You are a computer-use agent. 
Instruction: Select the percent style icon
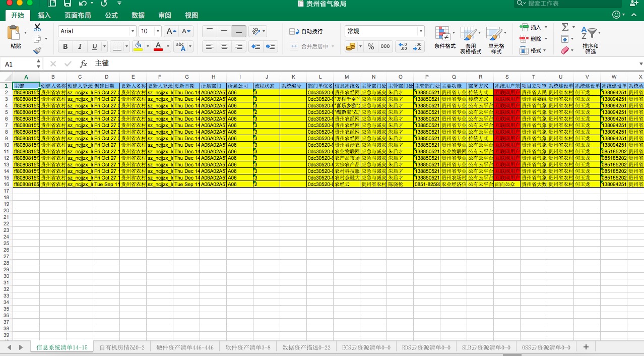(370, 46)
